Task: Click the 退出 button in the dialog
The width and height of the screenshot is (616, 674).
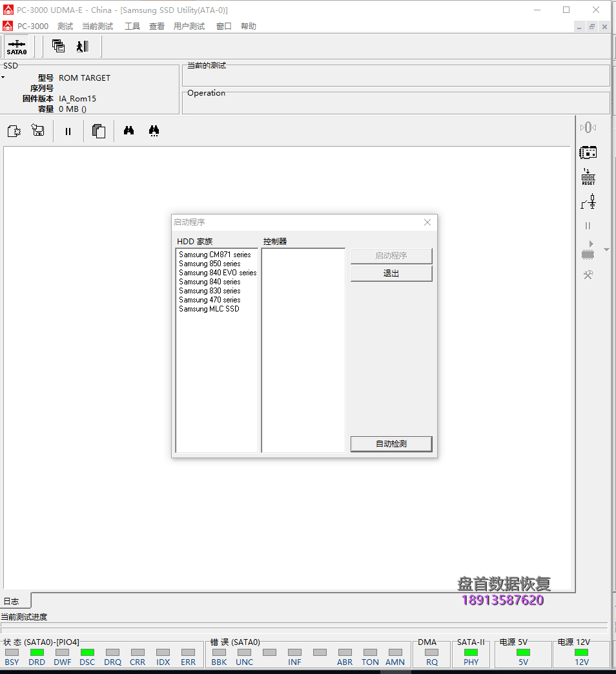Action: (x=391, y=273)
